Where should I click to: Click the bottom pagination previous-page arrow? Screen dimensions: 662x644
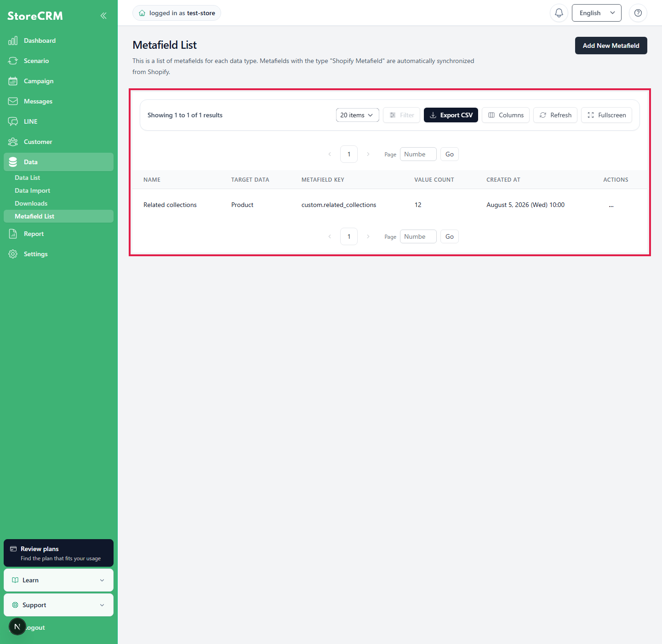pyautogui.click(x=330, y=236)
